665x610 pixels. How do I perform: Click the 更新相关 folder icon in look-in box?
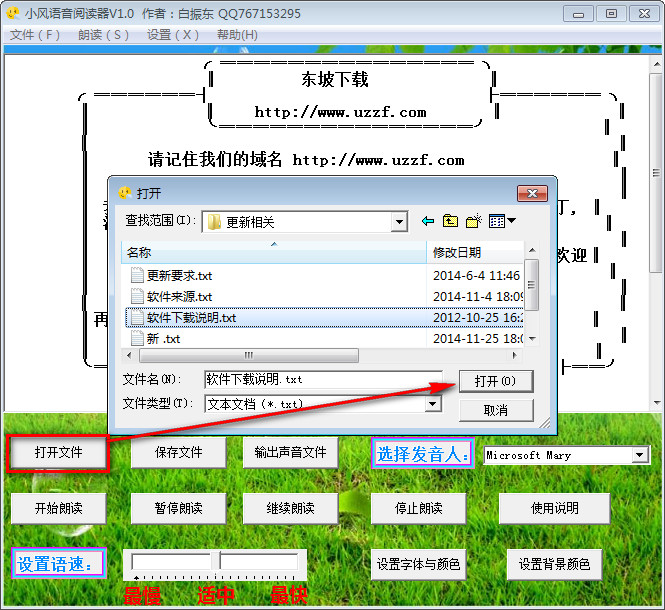coord(215,222)
